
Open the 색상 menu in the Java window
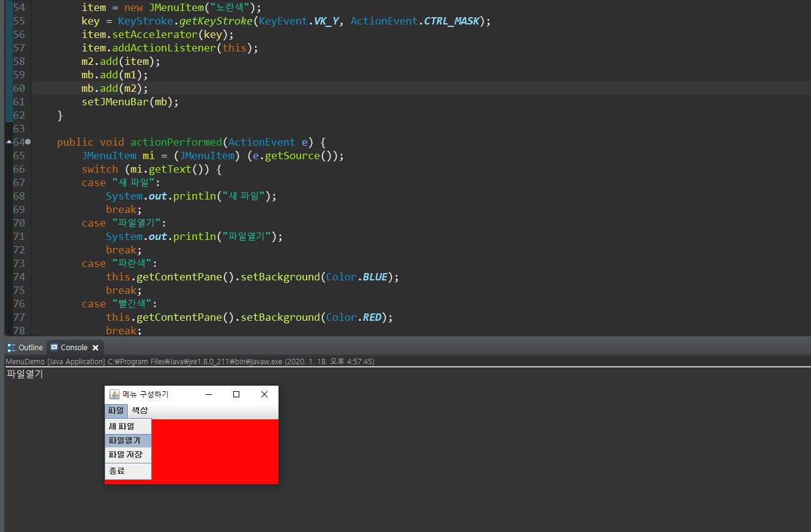(x=140, y=410)
